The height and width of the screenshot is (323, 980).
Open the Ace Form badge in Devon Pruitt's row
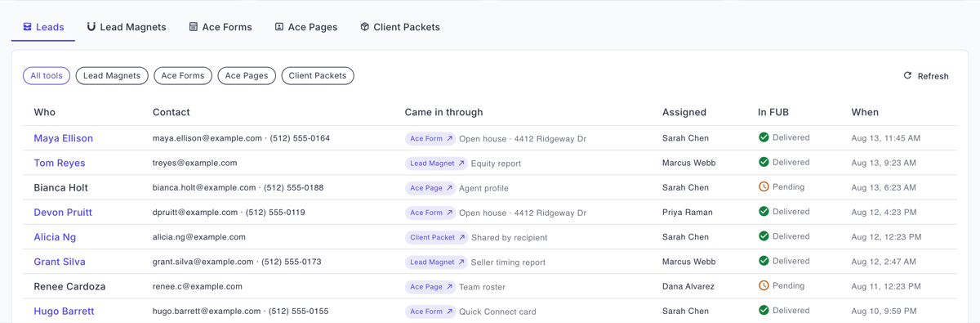(430, 213)
